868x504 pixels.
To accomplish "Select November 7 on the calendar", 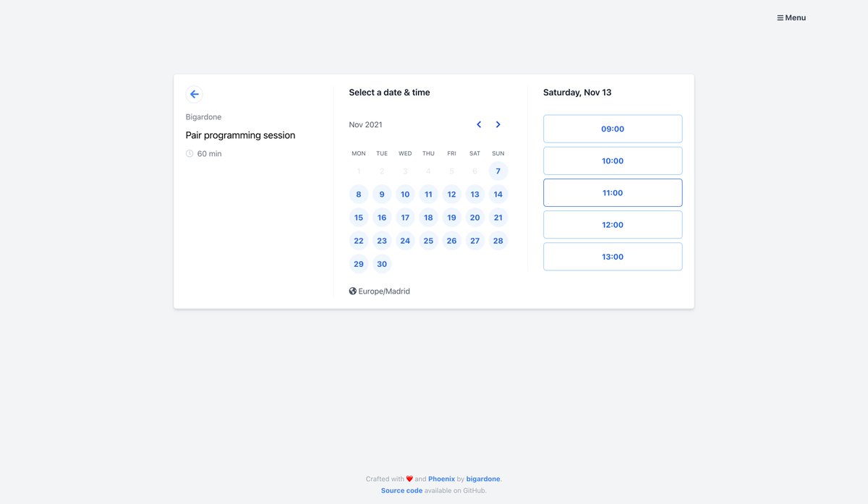I will (x=498, y=171).
